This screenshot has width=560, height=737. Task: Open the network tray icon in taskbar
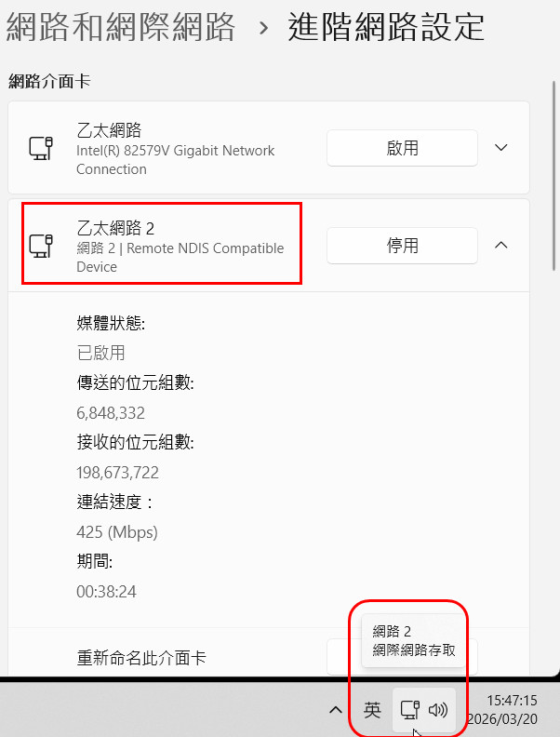[409, 710]
